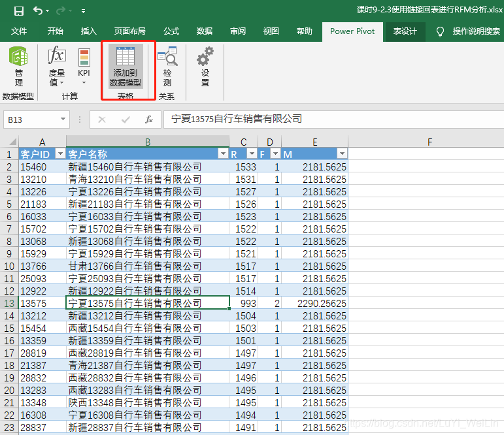
Task: Switch to the 视图 View tab
Action: (x=271, y=31)
